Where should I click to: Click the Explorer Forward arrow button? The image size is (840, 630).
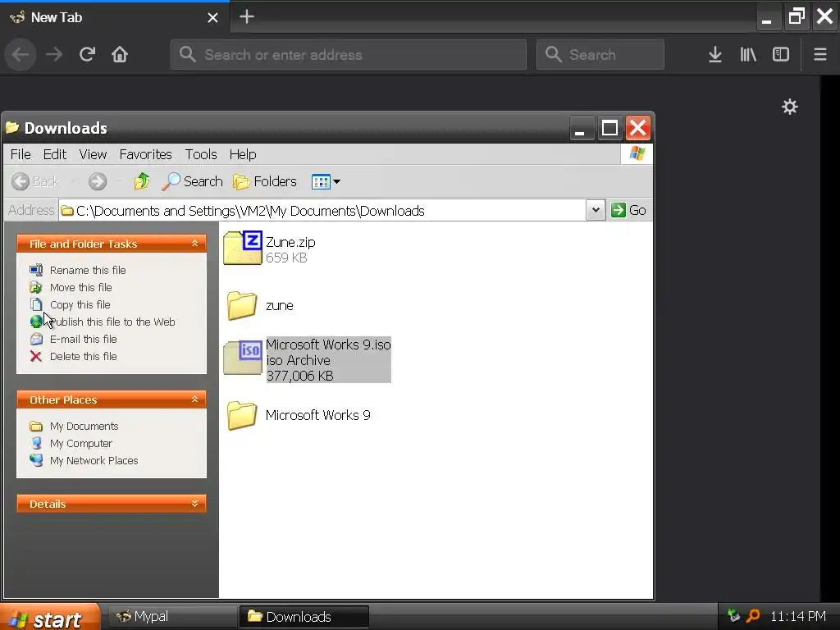click(x=98, y=181)
